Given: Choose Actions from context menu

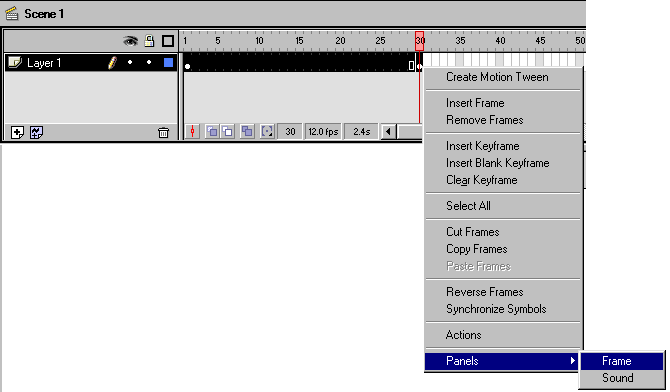Looking at the screenshot, I should point(503,335).
